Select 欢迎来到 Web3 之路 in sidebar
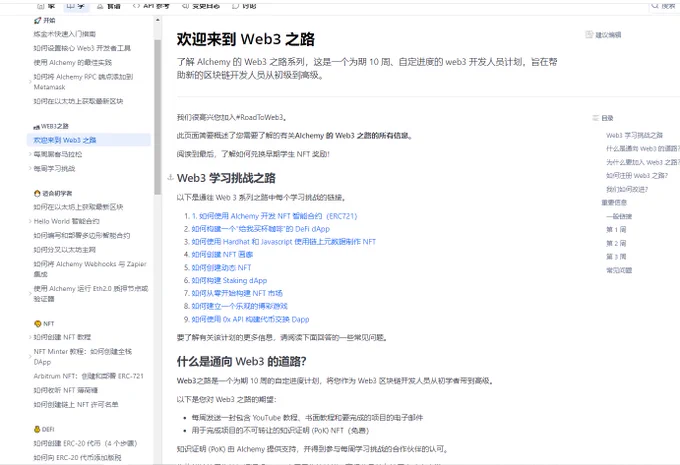The image size is (680, 465). 88,140
